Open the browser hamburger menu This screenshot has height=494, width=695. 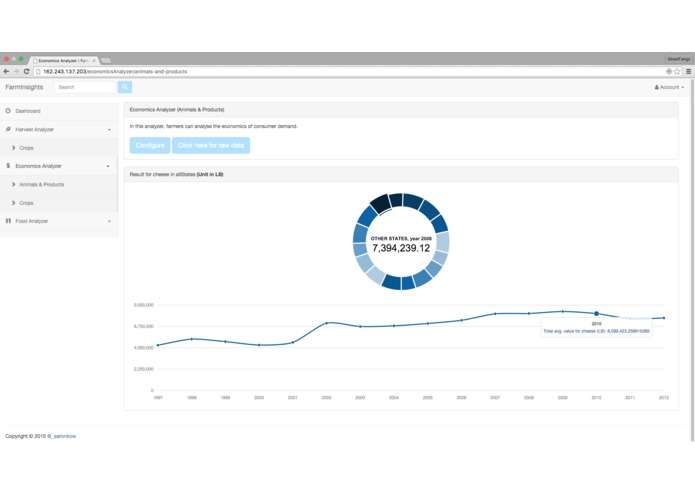pos(688,71)
